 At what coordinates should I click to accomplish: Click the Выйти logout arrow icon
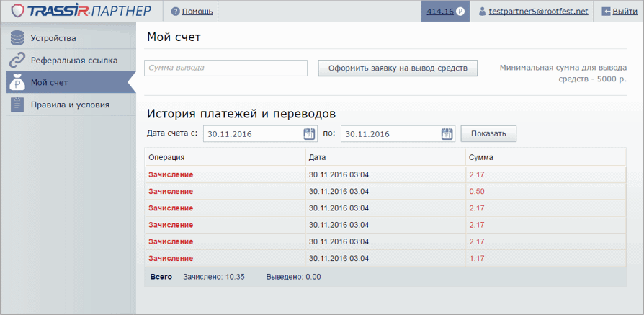click(605, 12)
